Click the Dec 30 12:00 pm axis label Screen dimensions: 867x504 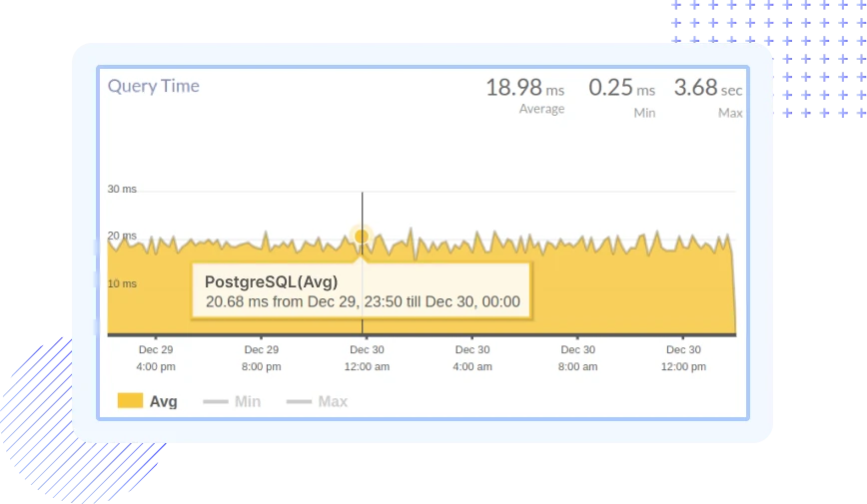point(683,358)
